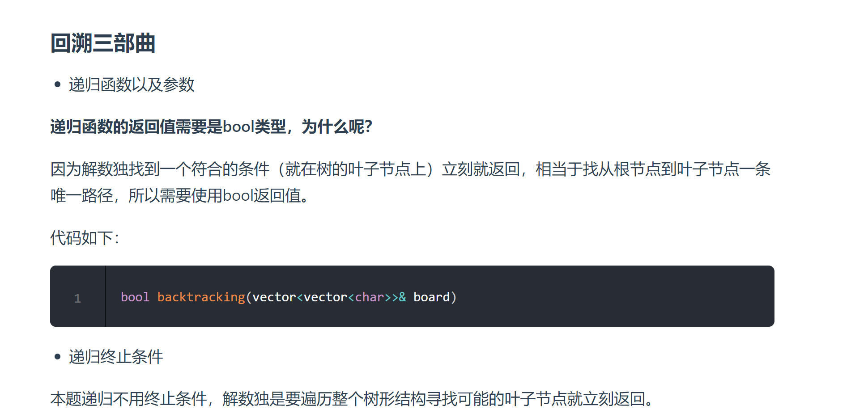868x418 pixels.
Task: Click the text line starting with 唯一路径
Action: [179, 195]
